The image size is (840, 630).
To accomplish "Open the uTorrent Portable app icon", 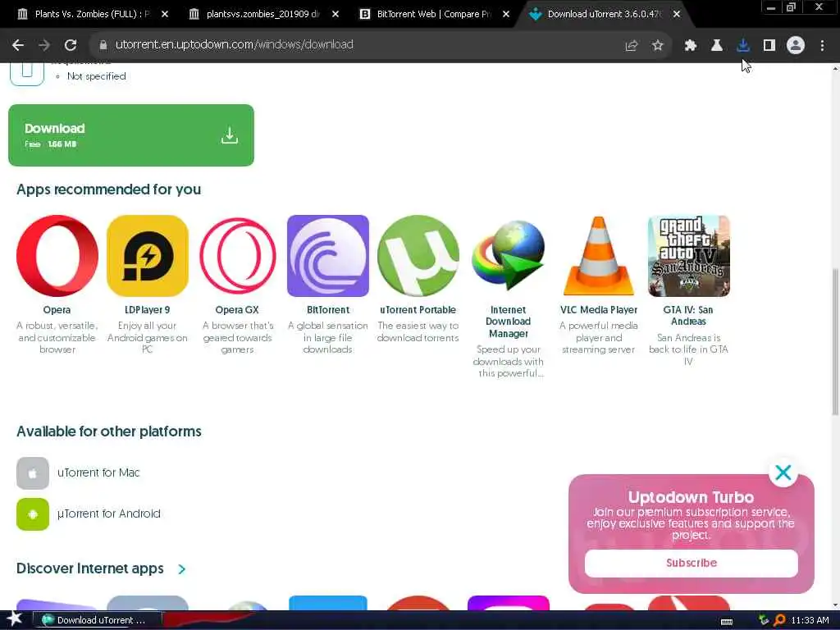I will click(418, 256).
